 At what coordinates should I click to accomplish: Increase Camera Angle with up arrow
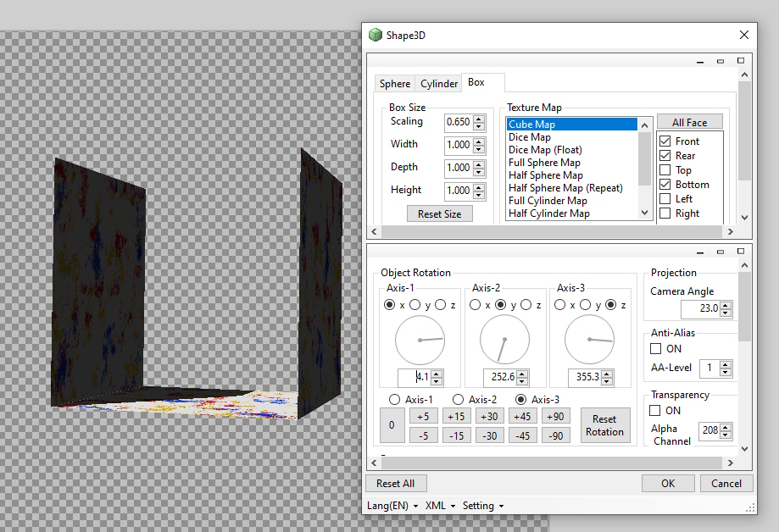(x=726, y=305)
